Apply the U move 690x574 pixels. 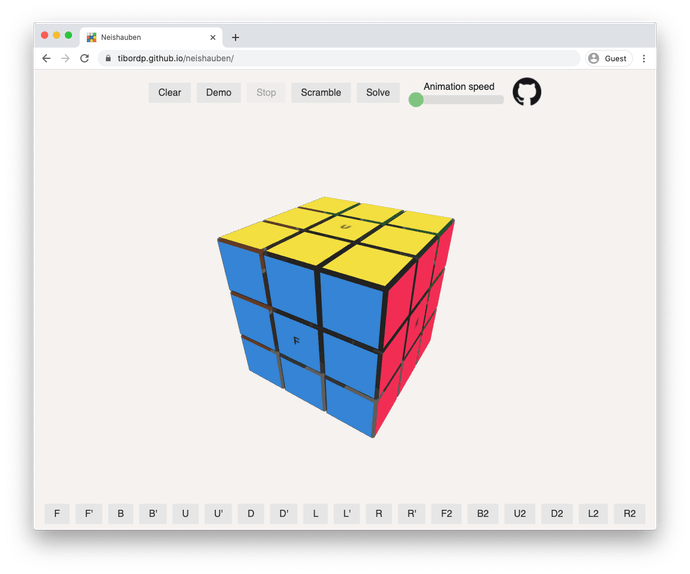(185, 514)
